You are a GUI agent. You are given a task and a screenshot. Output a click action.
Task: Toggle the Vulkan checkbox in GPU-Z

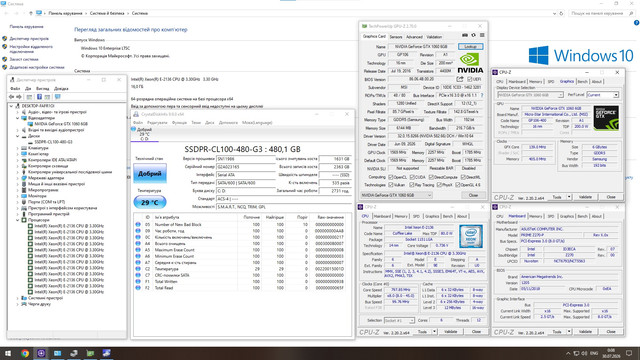click(x=391, y=185)
